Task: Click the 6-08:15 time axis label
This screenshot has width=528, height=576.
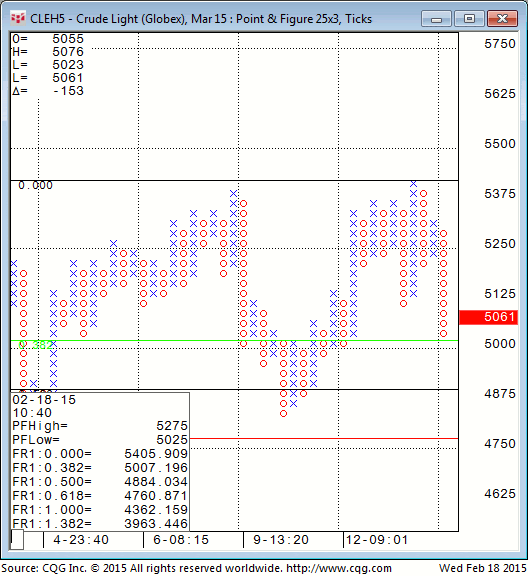Action: point(181,540)
